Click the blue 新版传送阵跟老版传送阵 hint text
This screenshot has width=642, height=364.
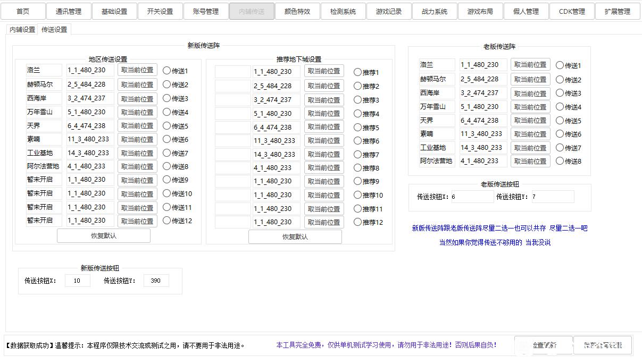point(499,228)
